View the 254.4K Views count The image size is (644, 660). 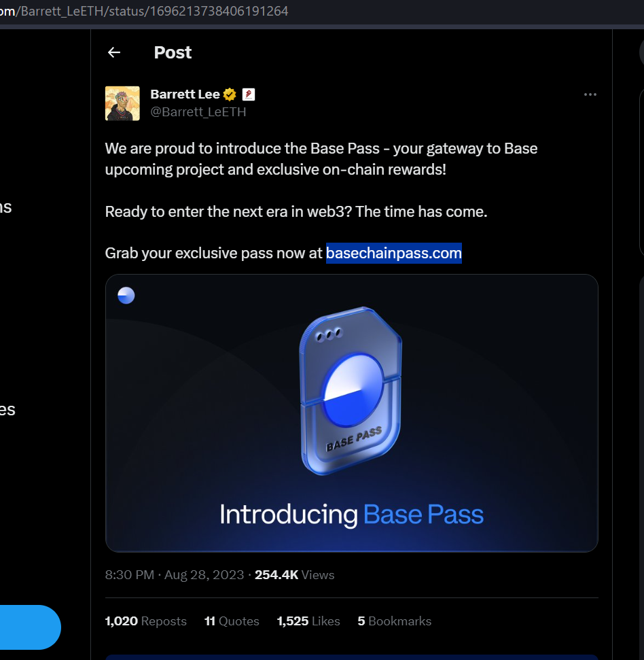click(x=294, y=574)
